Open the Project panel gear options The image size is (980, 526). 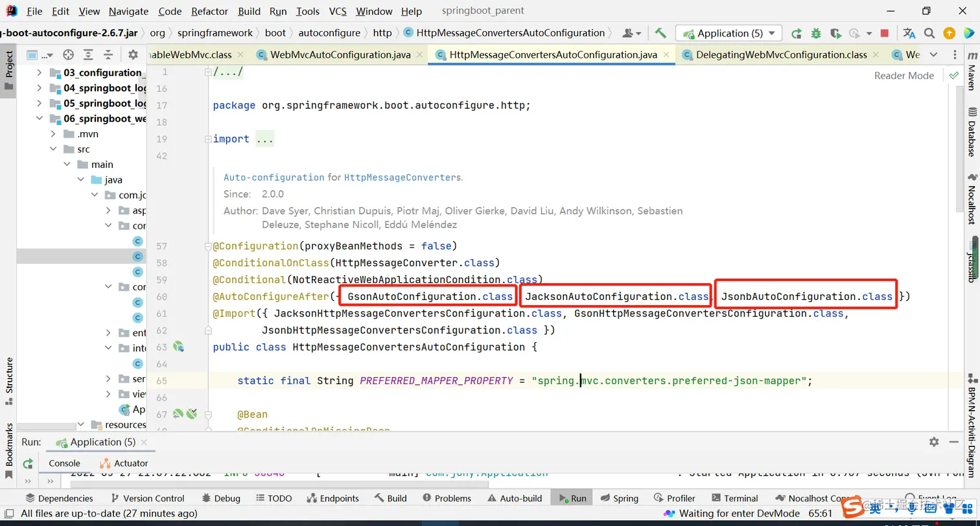pyautogui.click(x=133, y=55)
